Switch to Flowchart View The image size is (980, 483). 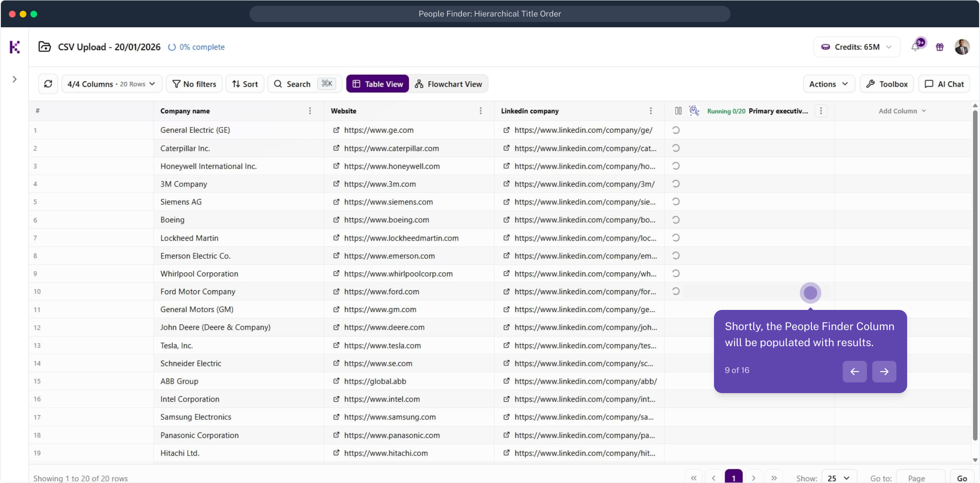[448, 84]
